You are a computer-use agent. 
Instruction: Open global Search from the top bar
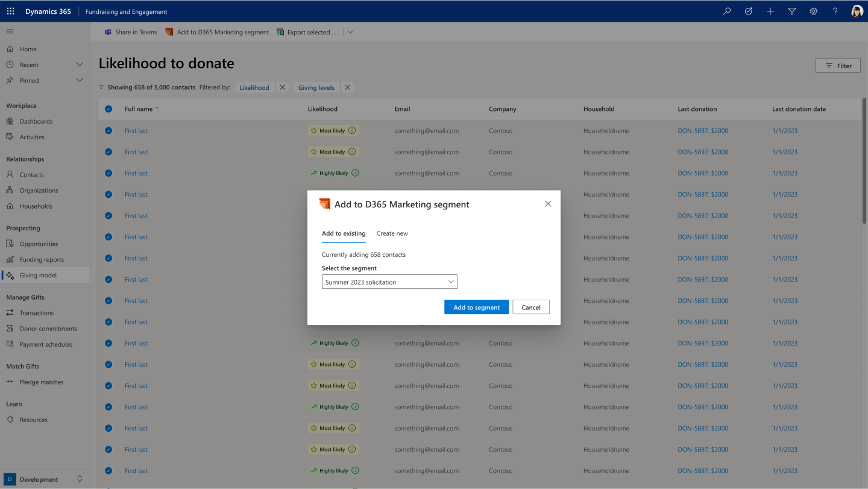(726, 11)
